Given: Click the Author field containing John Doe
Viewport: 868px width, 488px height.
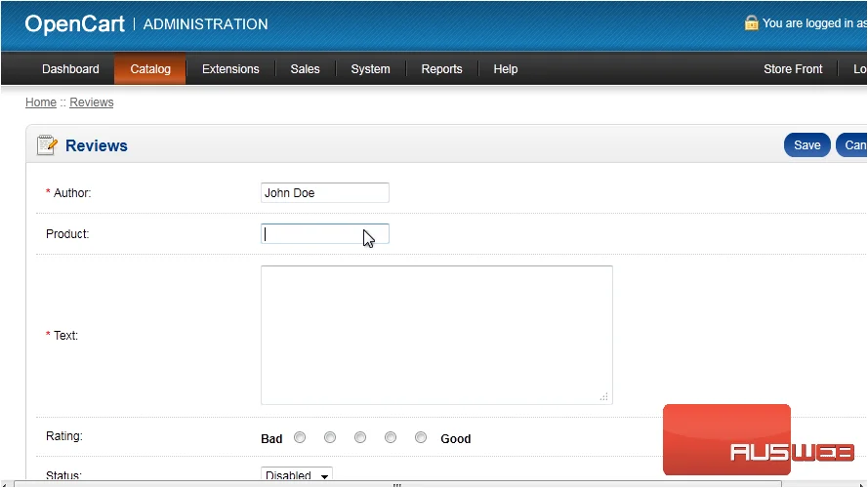Looking at the screenshot, I should 325,192.
